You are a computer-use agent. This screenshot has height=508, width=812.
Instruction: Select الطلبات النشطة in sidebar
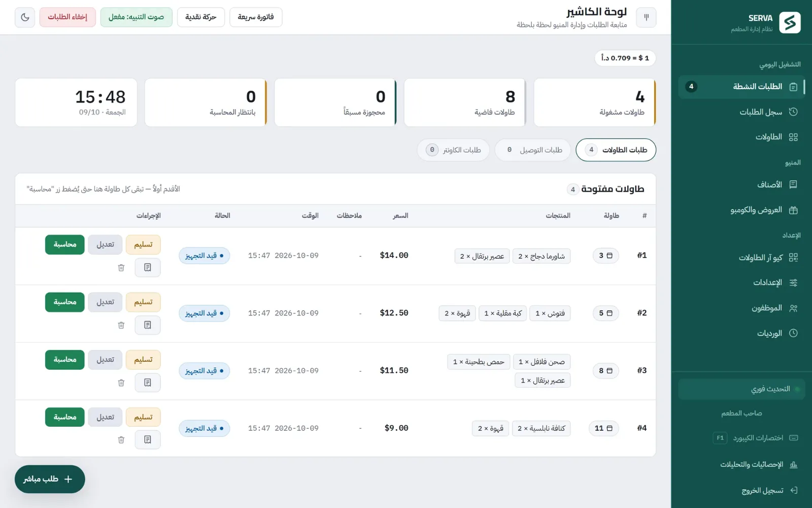(x=741, y=86)
